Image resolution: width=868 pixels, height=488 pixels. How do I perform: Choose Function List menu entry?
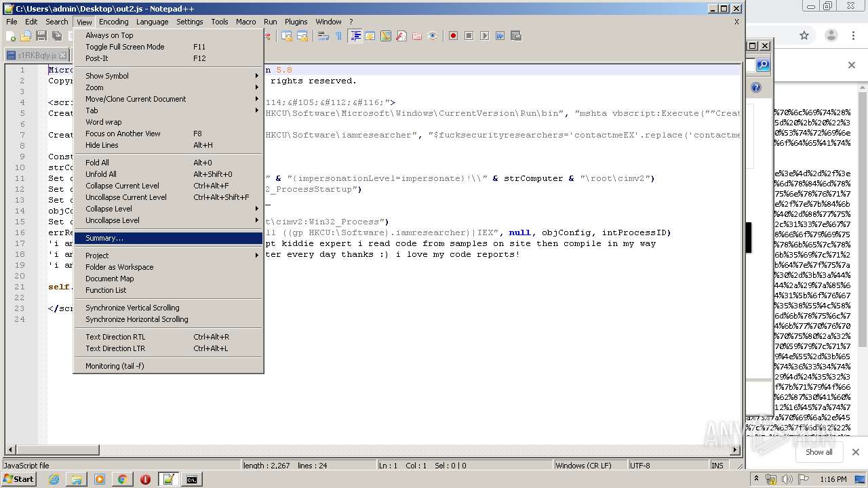click(x=168, y=290)
